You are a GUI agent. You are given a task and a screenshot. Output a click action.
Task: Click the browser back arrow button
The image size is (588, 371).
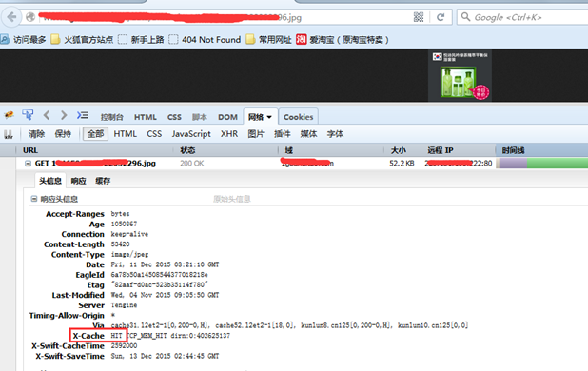point(12,17)
